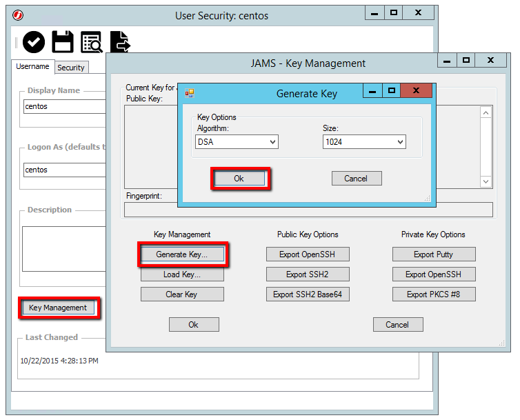The width and height of the screenshot is (520, 420).
Task: Click the Fingerprint field
Action: [308, 210]
